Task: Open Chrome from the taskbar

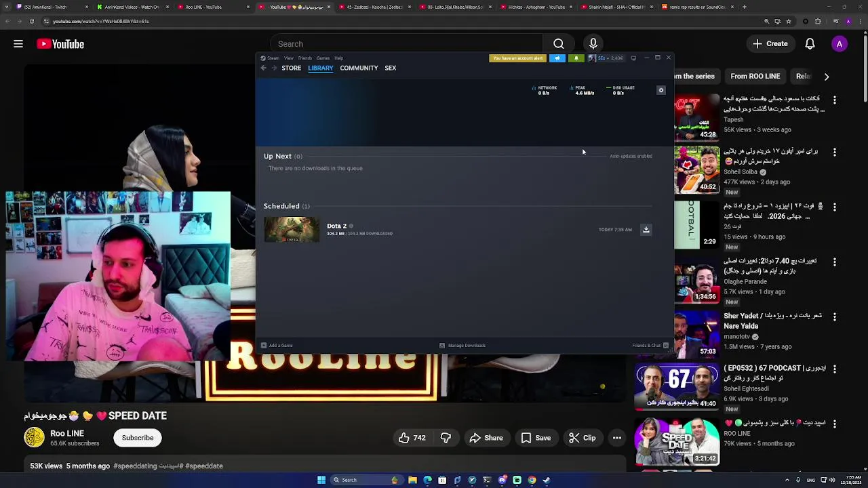Action: [532, 480]
